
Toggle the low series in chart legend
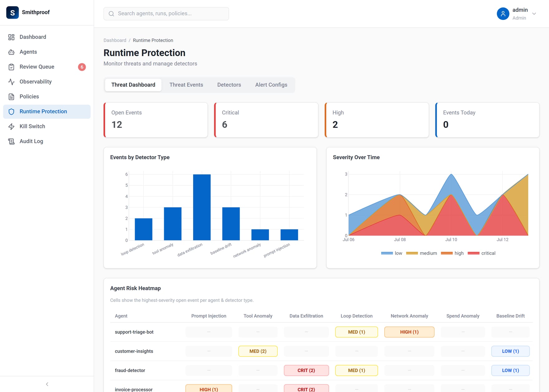click(391, 253)
